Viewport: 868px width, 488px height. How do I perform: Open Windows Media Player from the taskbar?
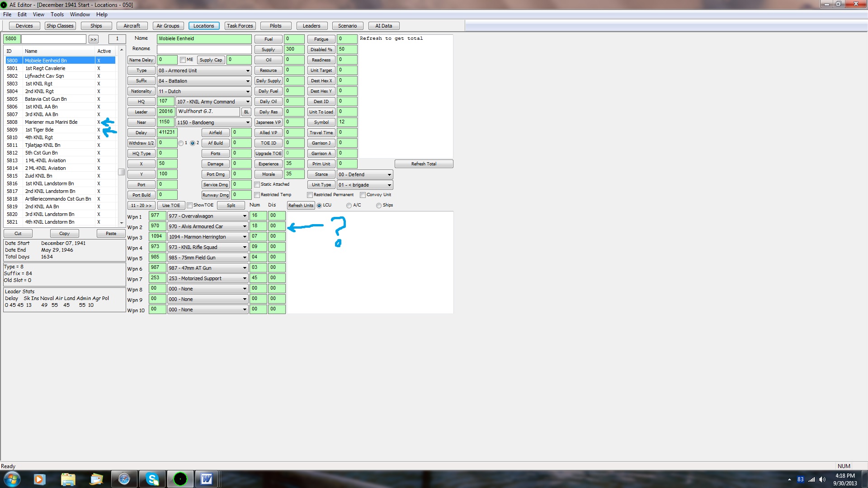click(x=39, y=479)
